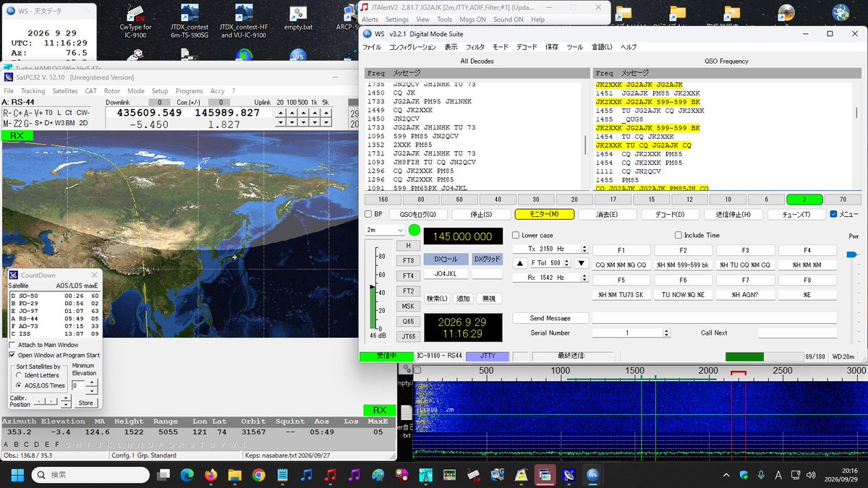Screen dimensions: 868x488
Task: Open デコード menu in WS suite
Action: pyautogui.click(x=527, y=47)
